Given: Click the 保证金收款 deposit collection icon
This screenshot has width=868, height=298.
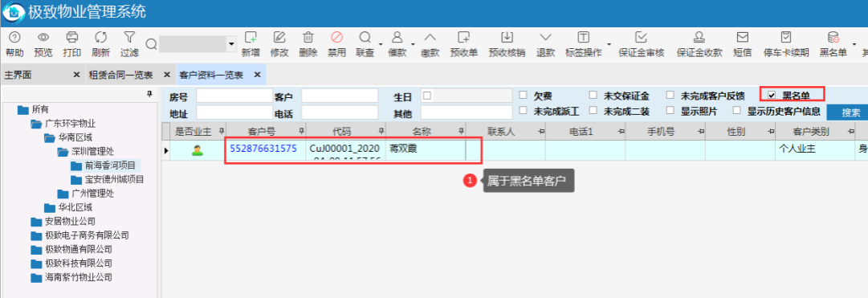Looking at the screenshot, I should 699,38.
